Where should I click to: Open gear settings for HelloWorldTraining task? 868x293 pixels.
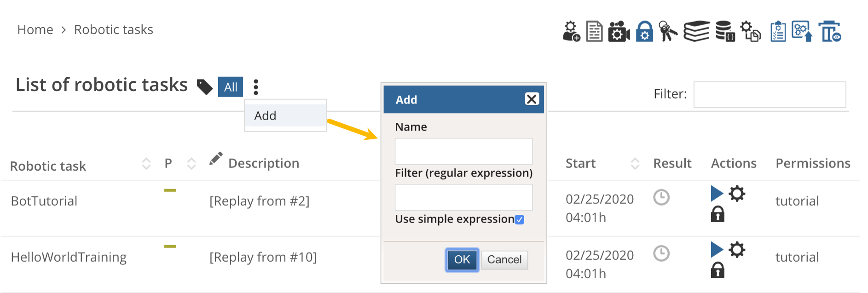tap(737, 250)
